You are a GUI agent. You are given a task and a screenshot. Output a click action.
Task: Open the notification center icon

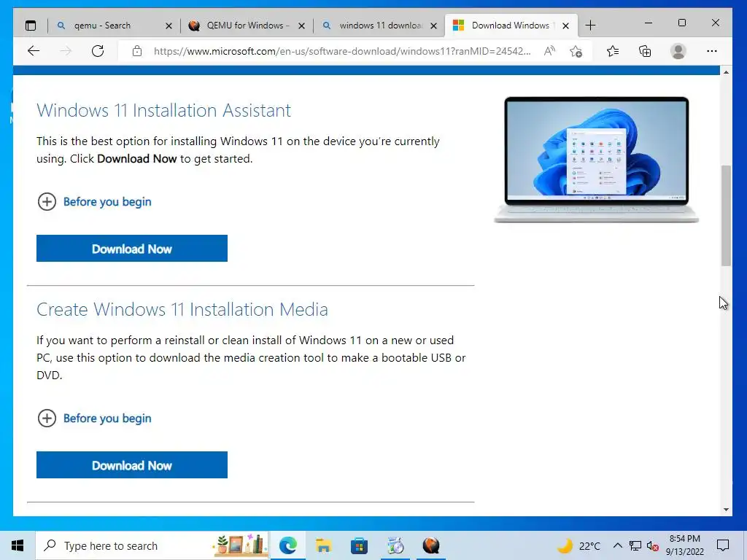coord(723,545)
